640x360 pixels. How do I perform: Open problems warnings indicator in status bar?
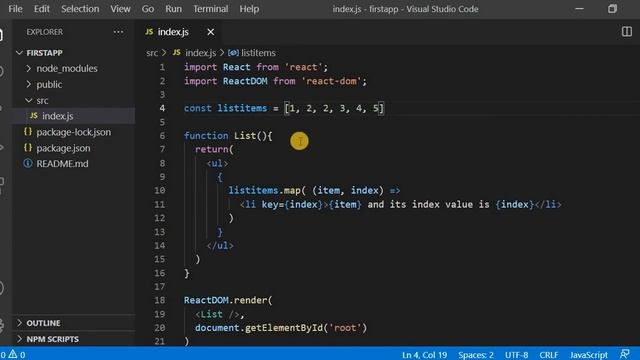13,355
